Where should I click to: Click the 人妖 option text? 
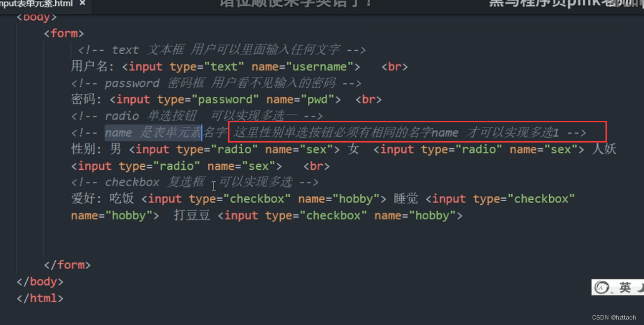click(604, 149)
